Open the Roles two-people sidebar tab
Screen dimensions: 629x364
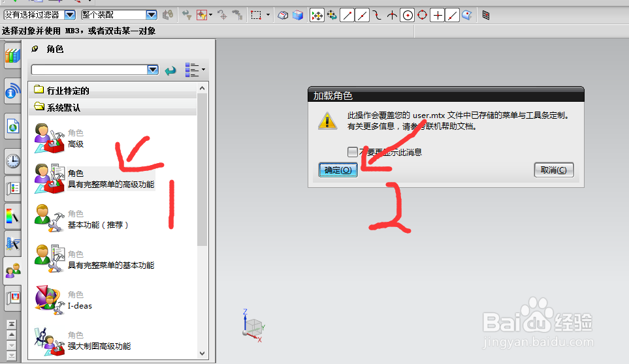(12, 271)
